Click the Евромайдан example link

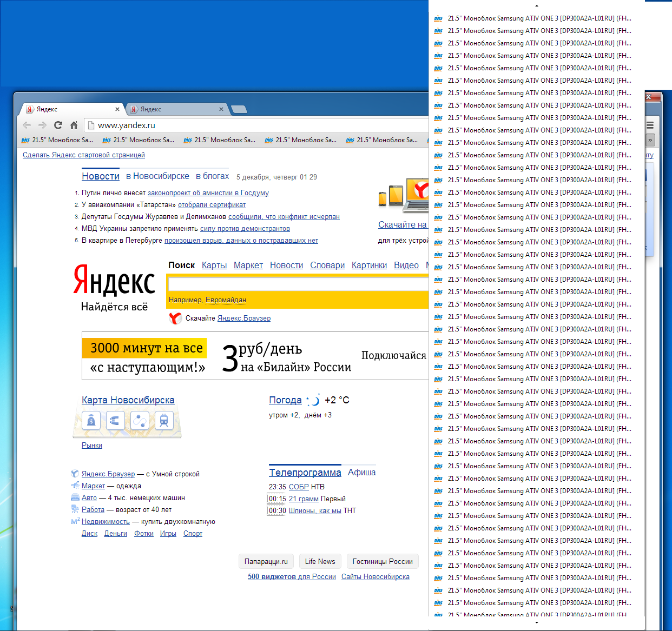[x=226, y=300]
